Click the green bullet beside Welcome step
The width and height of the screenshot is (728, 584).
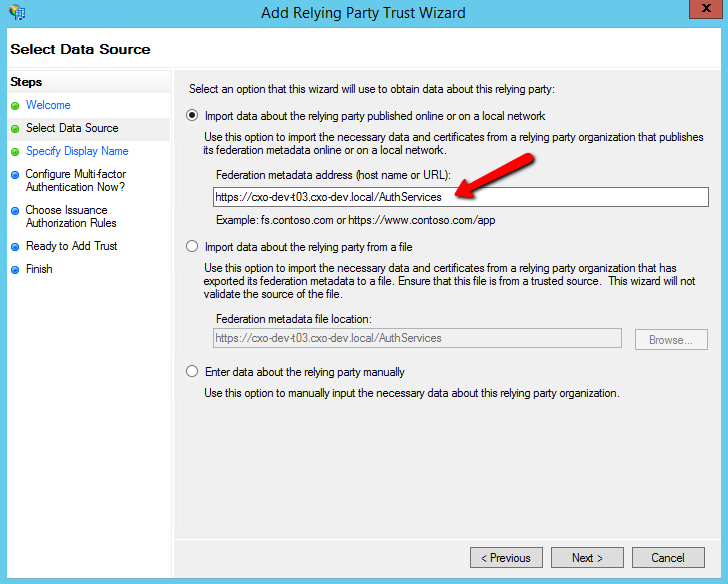15,106
